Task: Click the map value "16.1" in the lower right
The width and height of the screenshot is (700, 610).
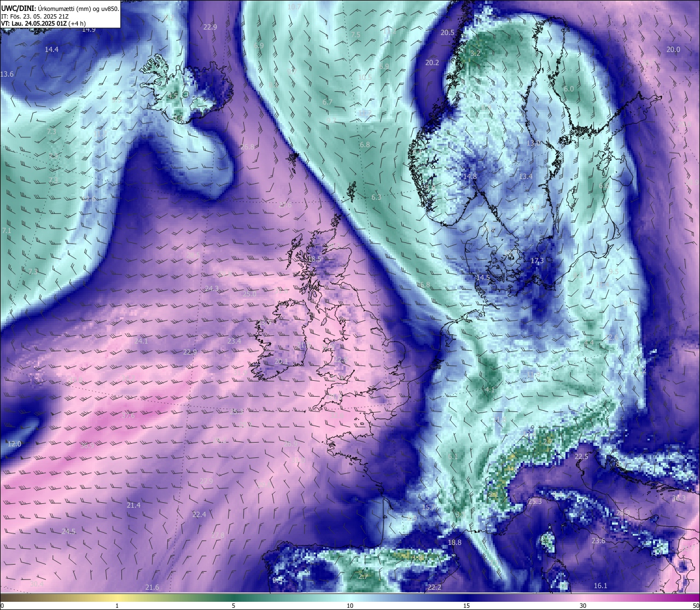Action: 600,585
